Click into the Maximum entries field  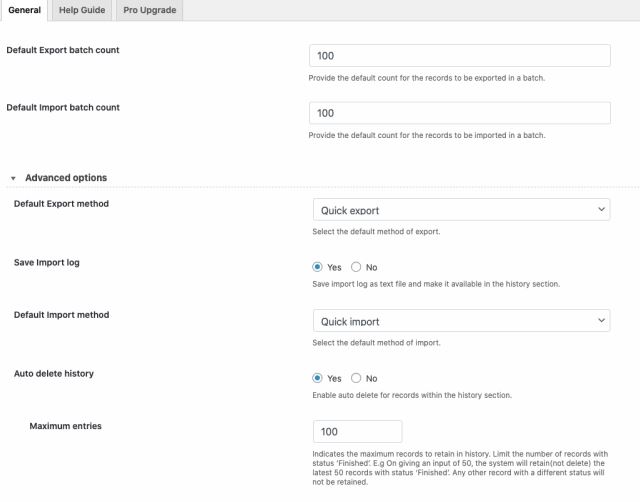[x=358, y=431]
